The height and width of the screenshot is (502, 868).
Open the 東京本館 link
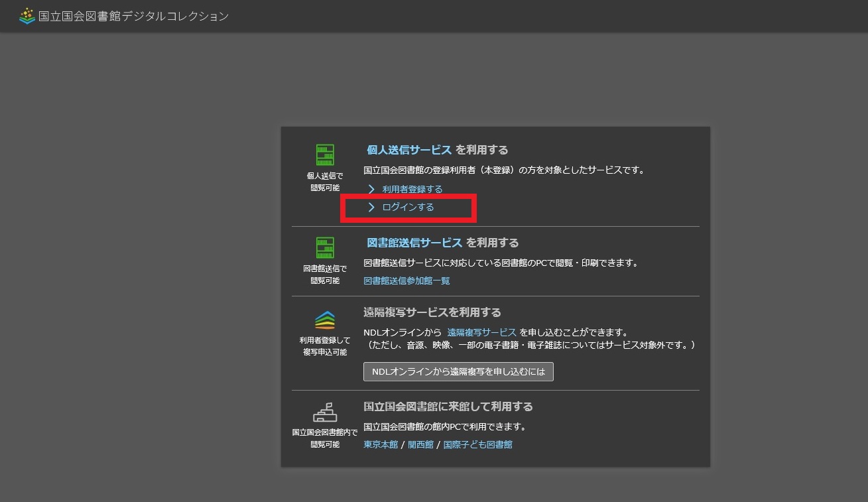(x=381, y=445)
